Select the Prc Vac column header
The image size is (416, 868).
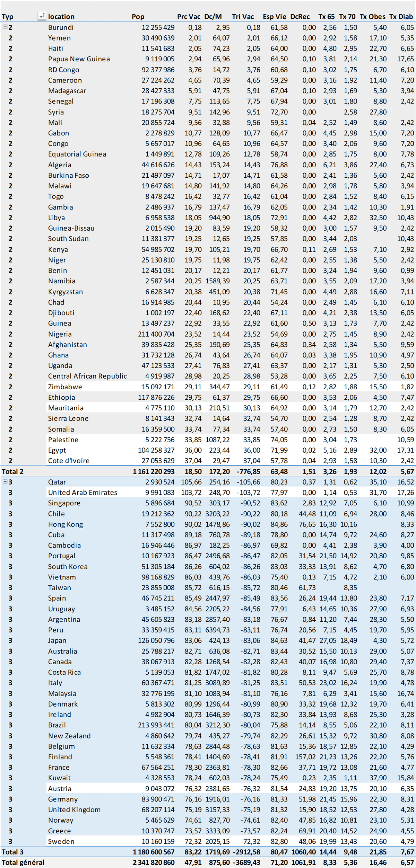189,17
